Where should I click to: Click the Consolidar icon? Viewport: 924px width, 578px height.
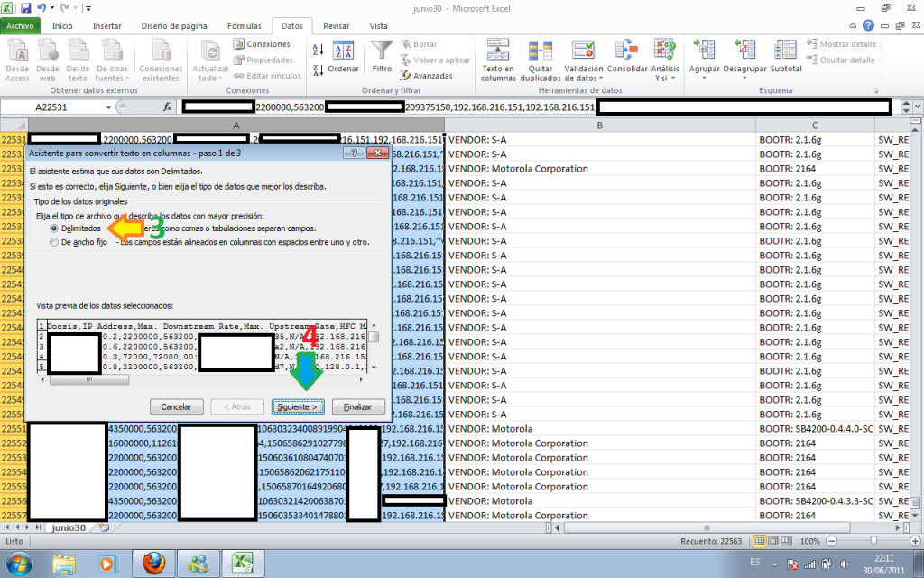[626, 50]
